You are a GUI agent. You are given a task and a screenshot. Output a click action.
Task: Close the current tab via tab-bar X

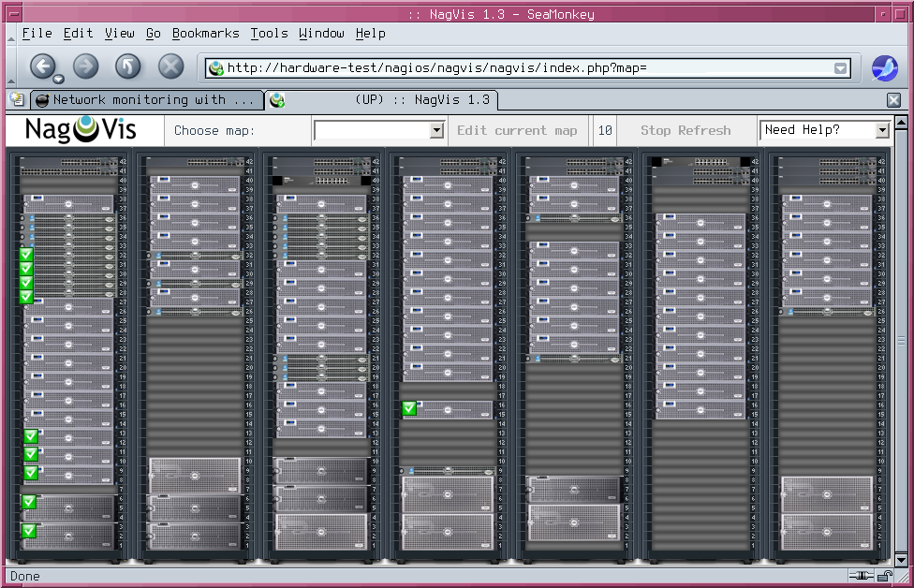pyautogui.click(x=893, y=100)
